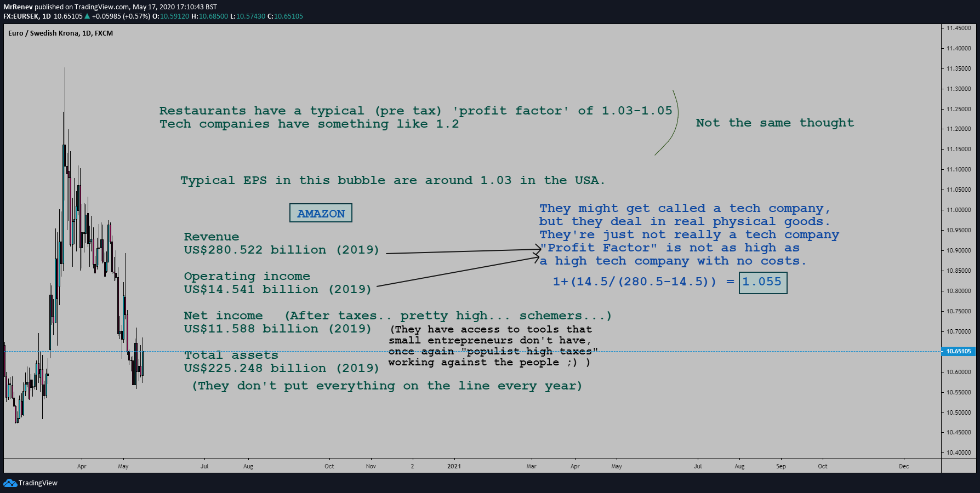Click 'Tech companies have something like 1.2'
The image size is (980, 493).
point(309,124)
